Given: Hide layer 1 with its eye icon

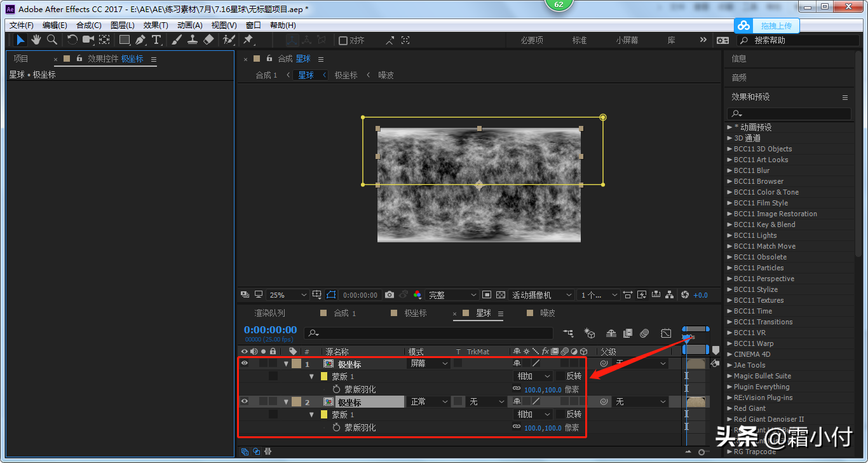Looking at the screenshot, I should 245,364.
